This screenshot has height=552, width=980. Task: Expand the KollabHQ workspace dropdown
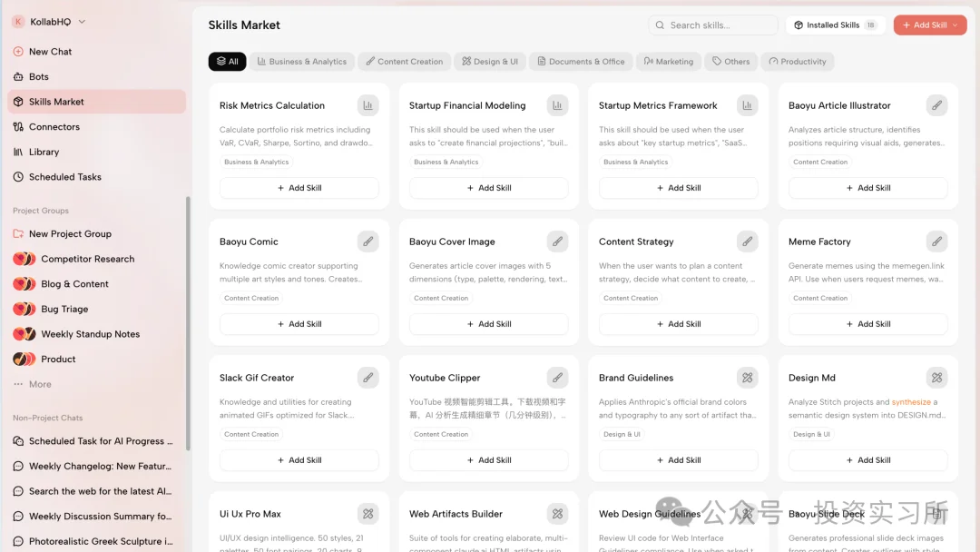[82, 22]
